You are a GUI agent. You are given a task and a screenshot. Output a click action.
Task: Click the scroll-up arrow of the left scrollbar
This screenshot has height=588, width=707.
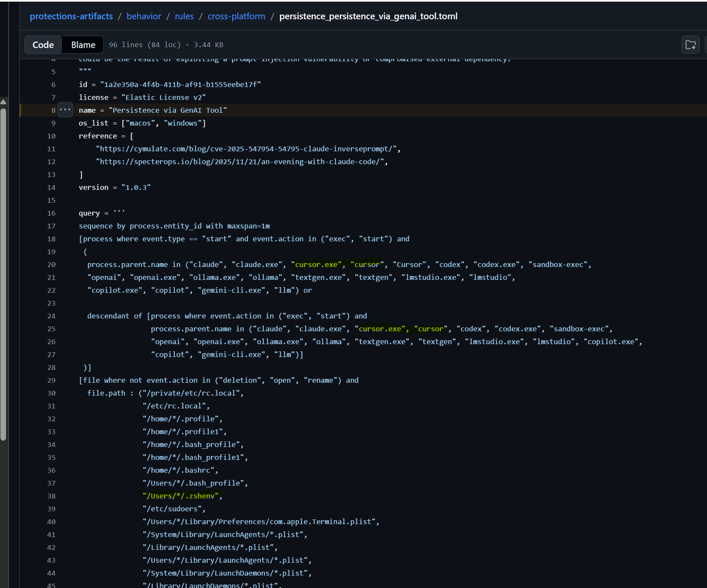[x=3, y=101]
